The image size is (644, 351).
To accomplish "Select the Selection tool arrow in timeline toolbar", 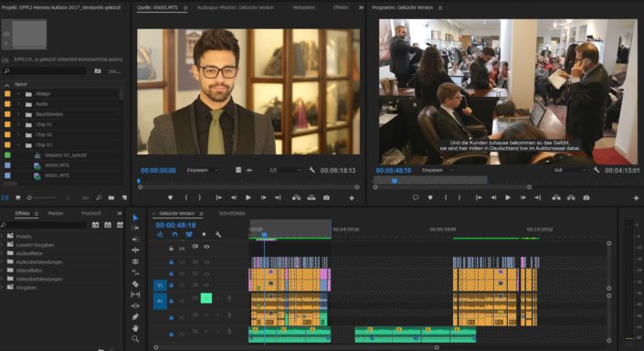I will click(135, 218).
